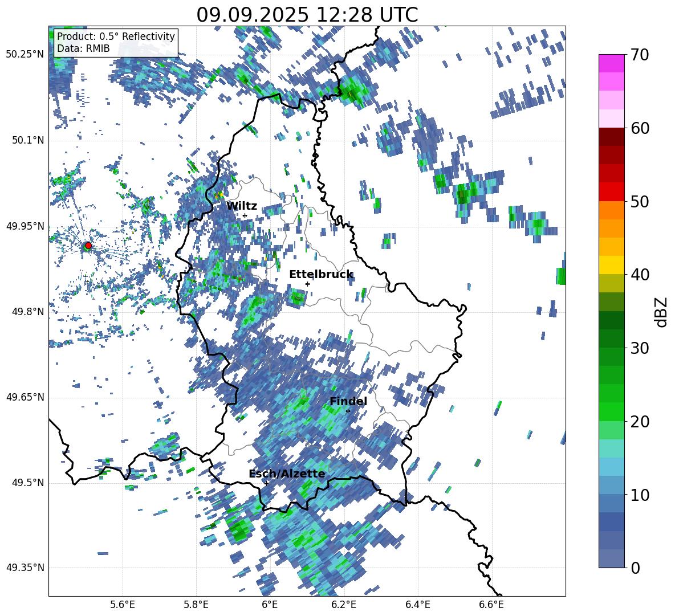
Task: Click the red radar site marker
Action: (88, 246)
